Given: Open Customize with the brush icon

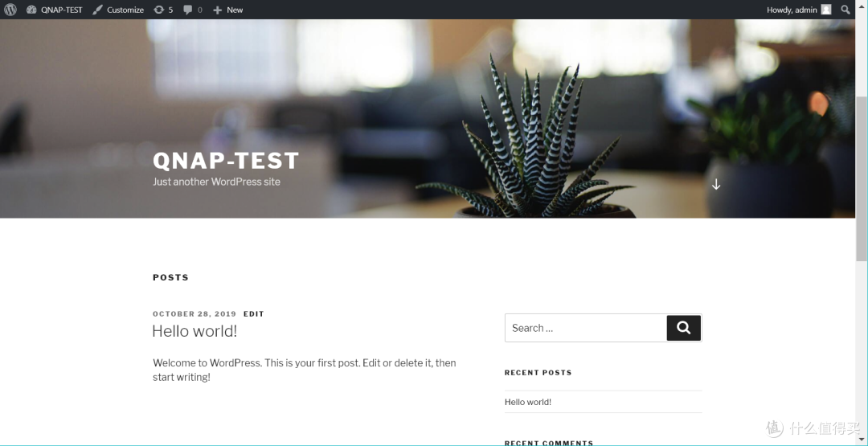Looking at the screenshot, I should pos(117,10).
